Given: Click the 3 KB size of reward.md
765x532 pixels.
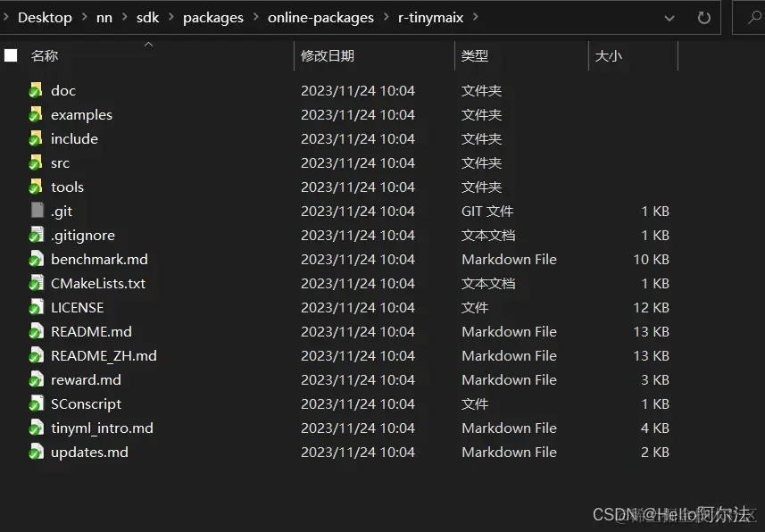Looking at the screenshot, I should coord(655,379).
